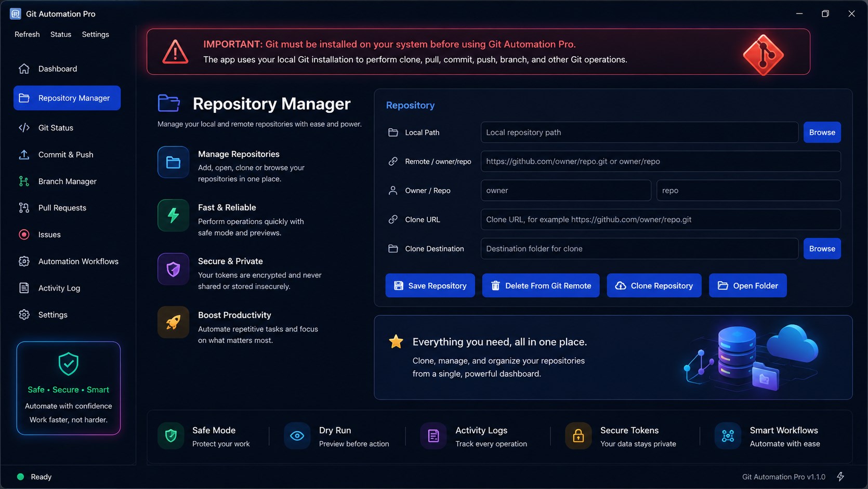Click the Manage Repositories folder tile icon
The height and width of the screenshot is (489, 868).
[173, 162]
